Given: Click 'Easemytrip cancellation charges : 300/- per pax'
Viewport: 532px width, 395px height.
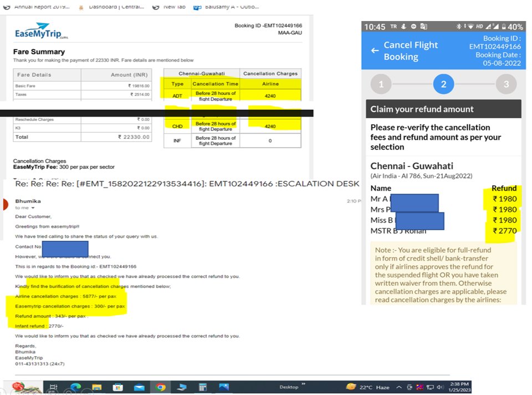Looking at the screenshot, I should tap(70, 306).
